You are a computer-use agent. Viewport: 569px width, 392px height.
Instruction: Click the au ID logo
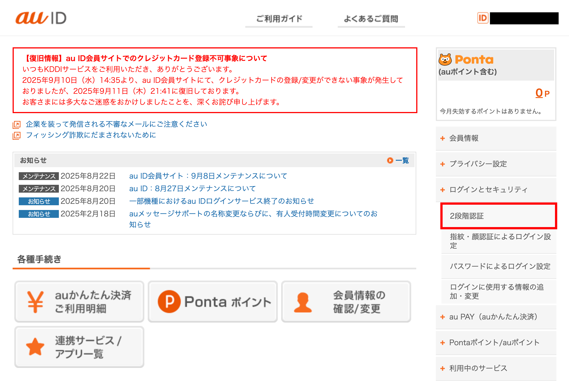click(41, 18)
